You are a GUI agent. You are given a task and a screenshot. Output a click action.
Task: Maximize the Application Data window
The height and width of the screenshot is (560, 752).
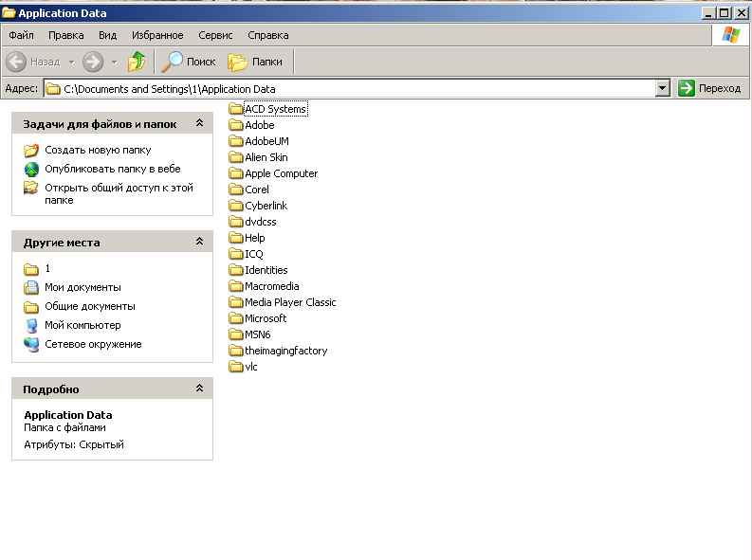[x=724, y=13]
